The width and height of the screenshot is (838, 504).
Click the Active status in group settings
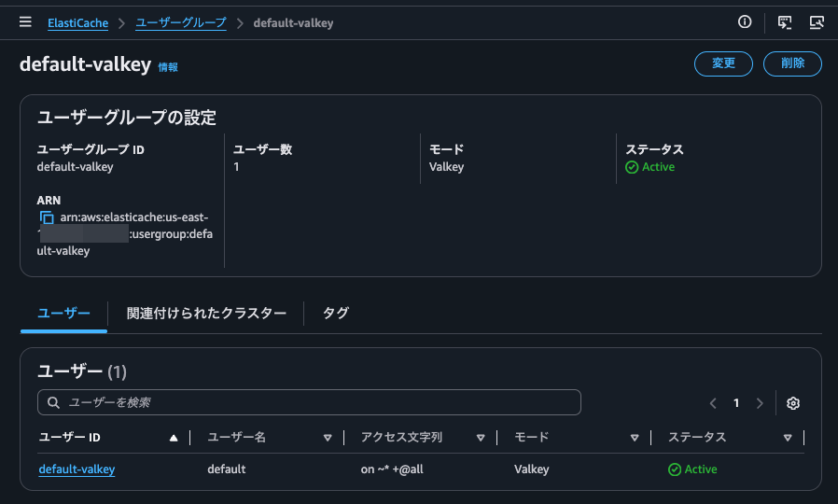649,167
